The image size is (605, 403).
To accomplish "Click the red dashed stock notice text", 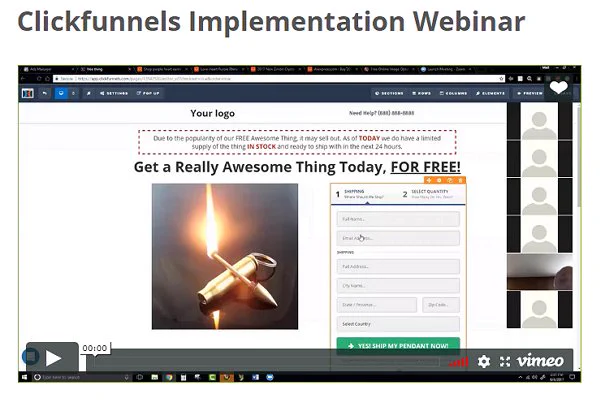I will click(x=297, y=142).
